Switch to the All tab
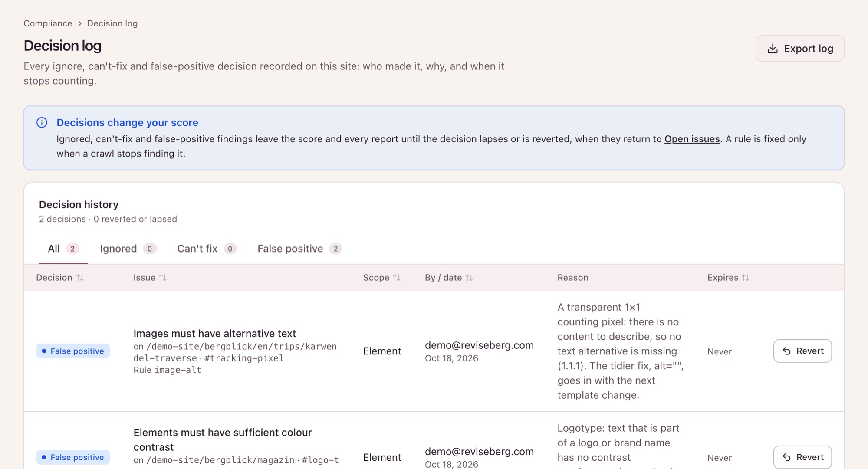This screenshot has height=469, width=868. (63, 249)
